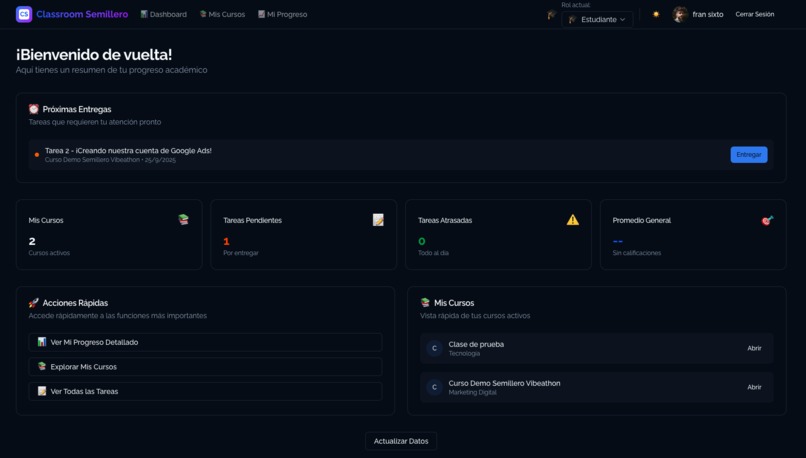This screenshot has width=806, height=458.
Task: Toggle the sun theme icon
Action: 656,14
